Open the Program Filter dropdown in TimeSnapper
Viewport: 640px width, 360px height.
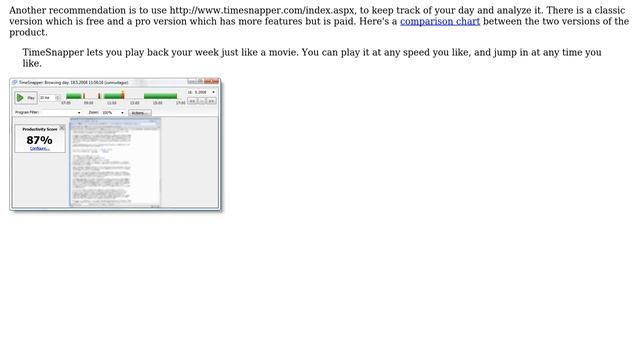tap(60, 112)
